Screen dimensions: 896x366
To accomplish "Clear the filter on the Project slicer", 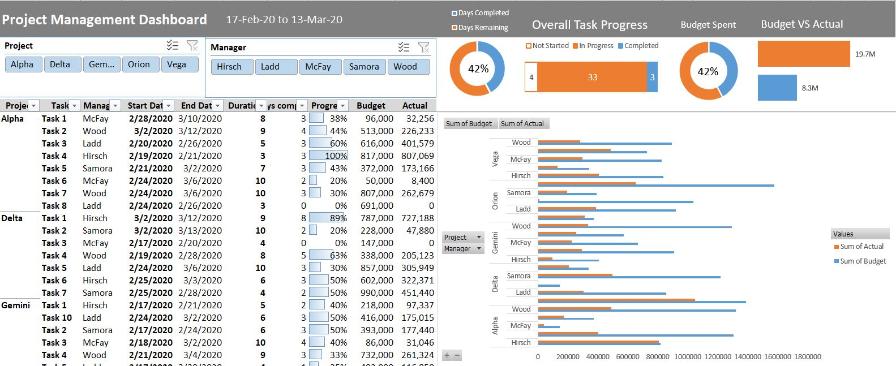I will point(192,45).
